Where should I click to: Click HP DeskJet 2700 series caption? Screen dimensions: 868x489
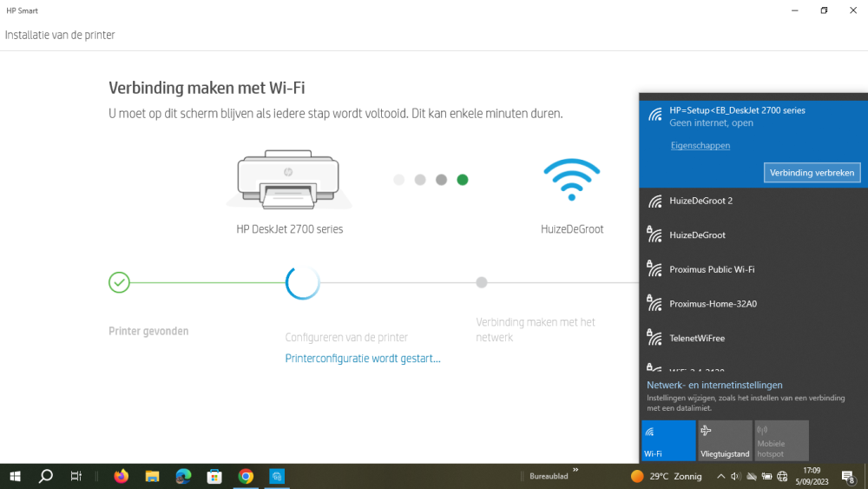tap(290, 228)
